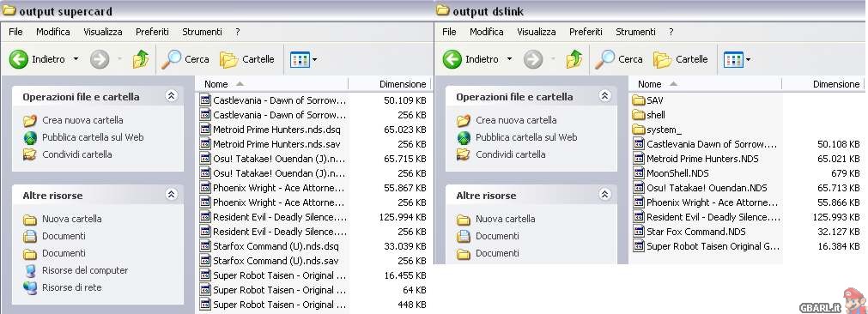Click Pubblica cartella sul Web in supercard window
The height and width of the screenshot is (314, 868).
point(83,137)
